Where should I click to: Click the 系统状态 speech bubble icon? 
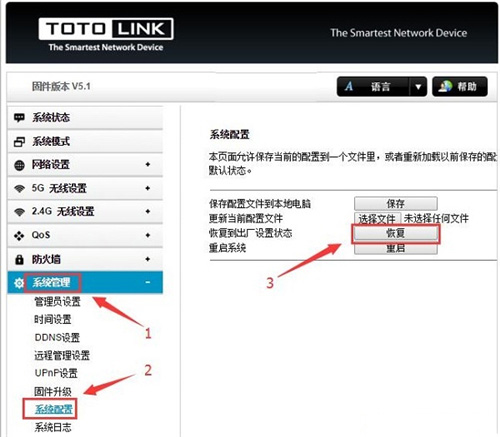(19, 118)
